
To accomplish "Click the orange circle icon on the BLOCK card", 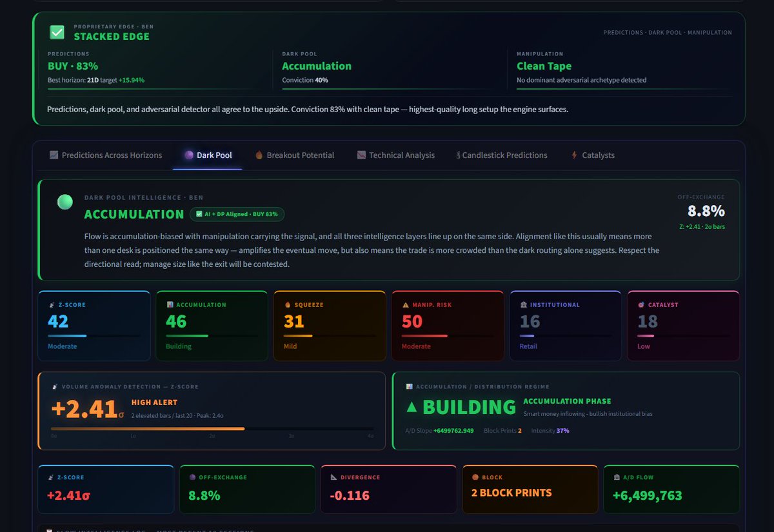I will point(475,478).
